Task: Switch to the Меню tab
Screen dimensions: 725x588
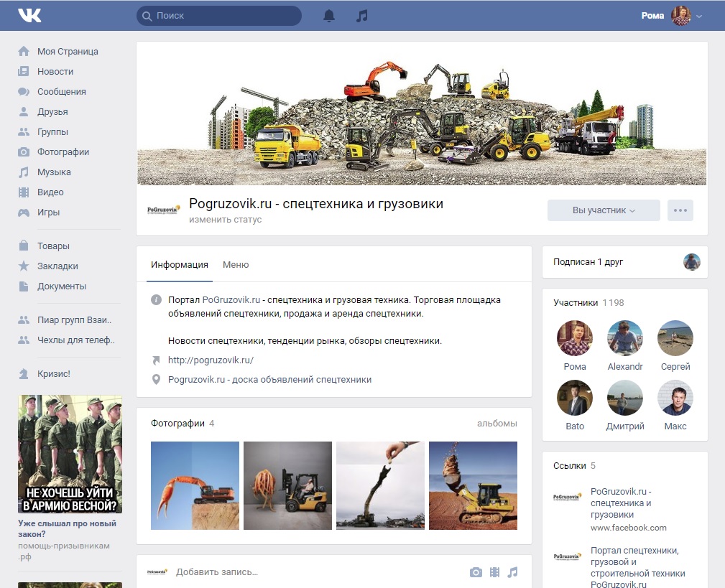Action: [x=236, y=265]
